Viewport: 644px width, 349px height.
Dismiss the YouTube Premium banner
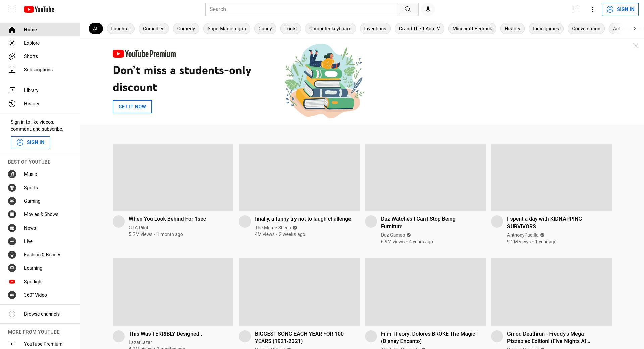coord(635,46)
